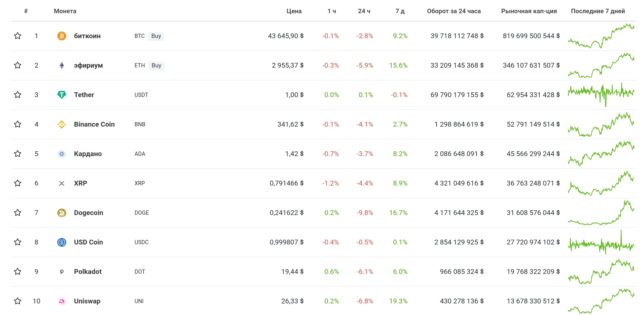Screen dimensions: 644x315
Task: Toggle the star for Tether
Action: click(17, 95)
